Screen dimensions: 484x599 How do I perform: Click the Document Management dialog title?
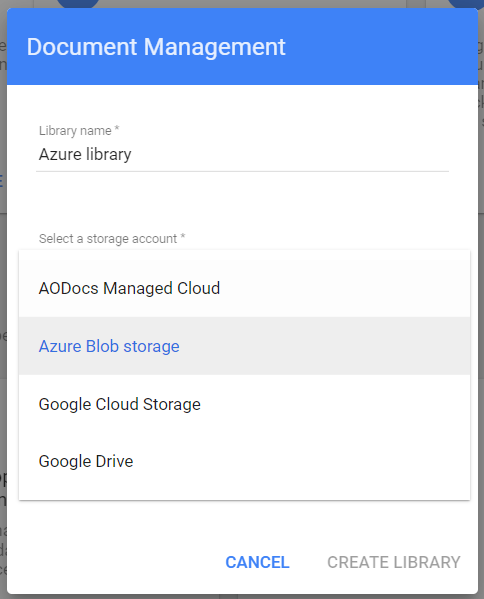tap(156, 47)
